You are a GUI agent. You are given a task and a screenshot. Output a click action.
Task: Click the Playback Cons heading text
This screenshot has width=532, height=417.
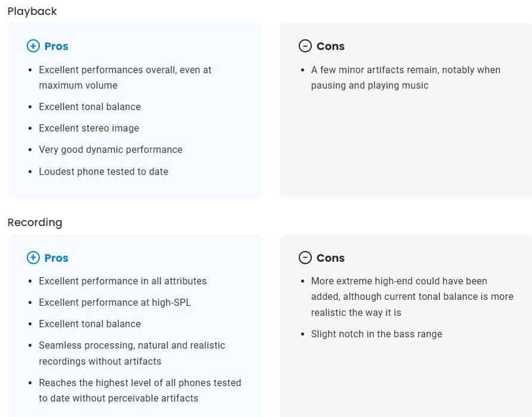pos(330,46)
